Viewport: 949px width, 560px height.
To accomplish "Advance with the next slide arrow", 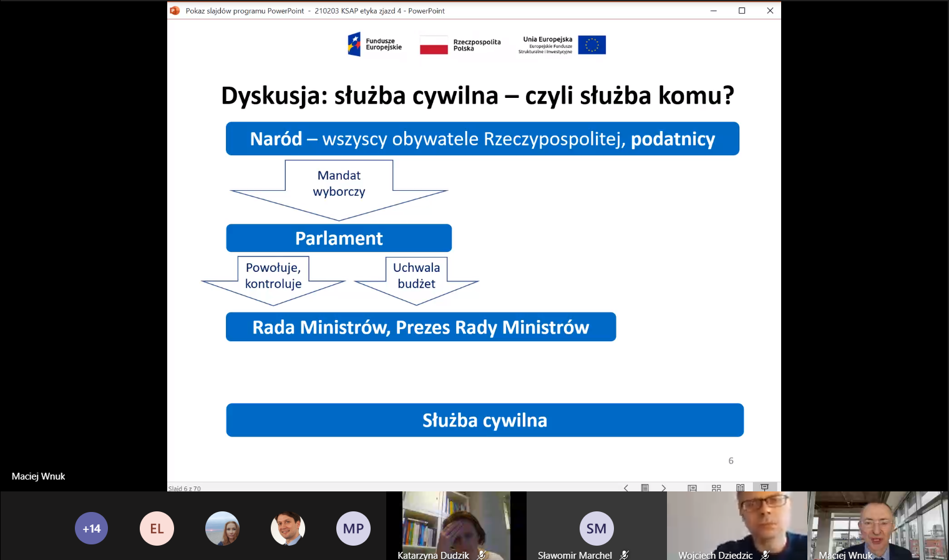I will coord(663,488).
